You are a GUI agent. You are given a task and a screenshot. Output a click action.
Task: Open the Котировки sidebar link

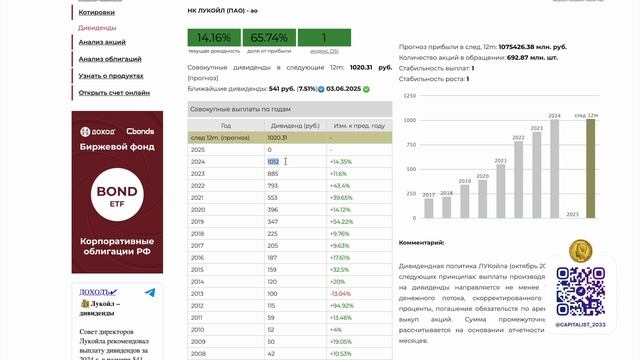click(x=96, y=12)
